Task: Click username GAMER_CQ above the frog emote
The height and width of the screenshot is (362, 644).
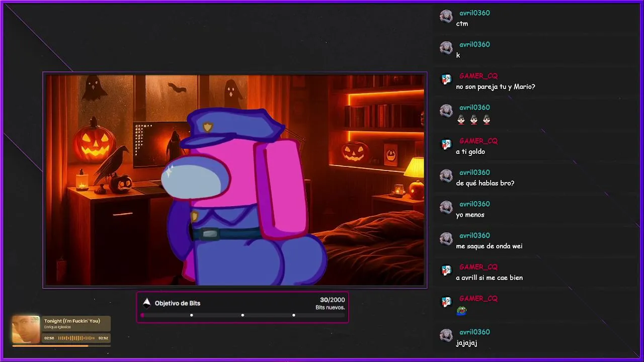Action: pos(478,299)
